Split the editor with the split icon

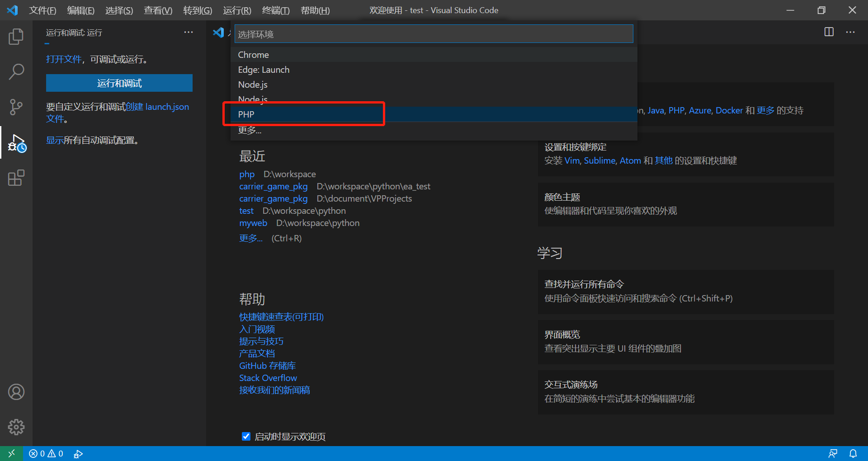point(829,32)
